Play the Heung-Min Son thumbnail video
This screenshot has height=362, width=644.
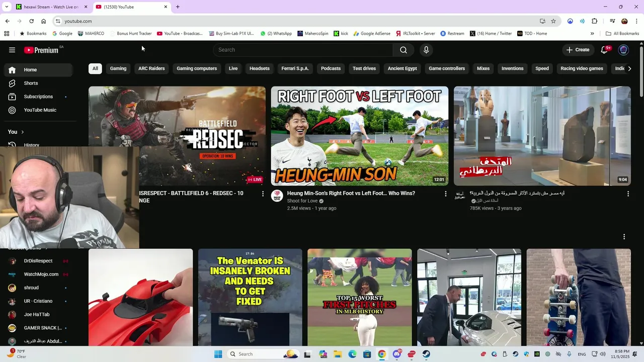(359, 136)
